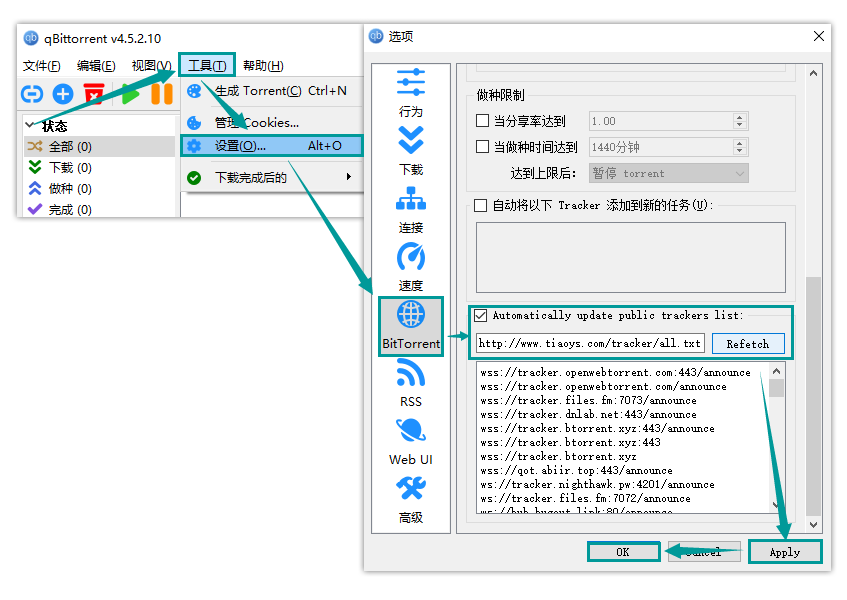The height and width of the screenshot is (600, 847).
Task: Enable the 当分享率达到 checkbox
Action: tap(482, 120)
